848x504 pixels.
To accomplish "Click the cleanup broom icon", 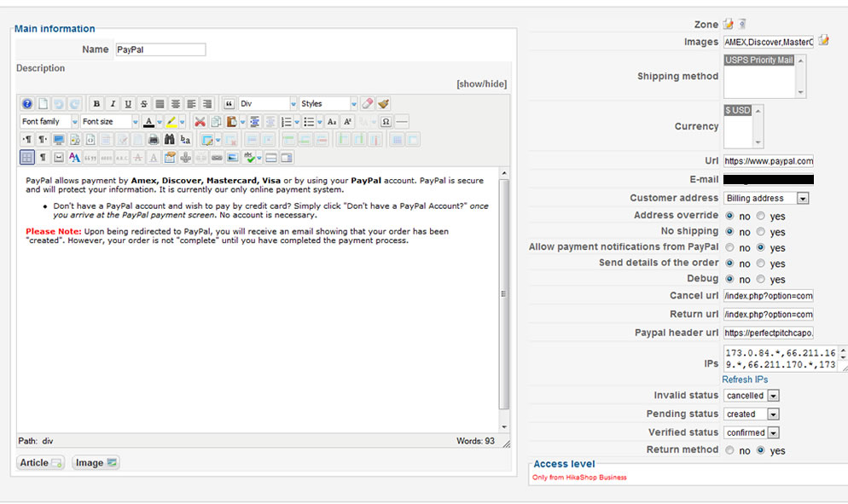I will 383,103.
